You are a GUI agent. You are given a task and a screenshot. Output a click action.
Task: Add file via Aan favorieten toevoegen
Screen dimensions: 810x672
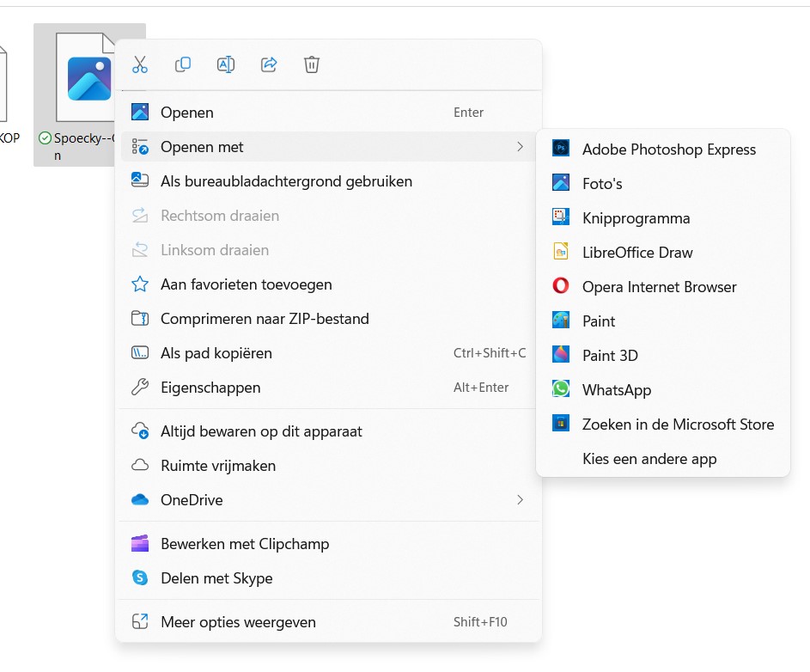click(x=246, y=284)
